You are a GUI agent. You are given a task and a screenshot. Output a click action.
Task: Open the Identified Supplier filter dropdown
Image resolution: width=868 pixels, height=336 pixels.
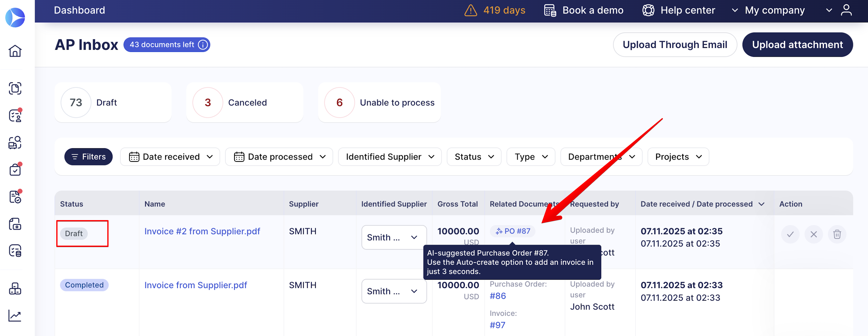pyautogui.click(x=390, y=157)
